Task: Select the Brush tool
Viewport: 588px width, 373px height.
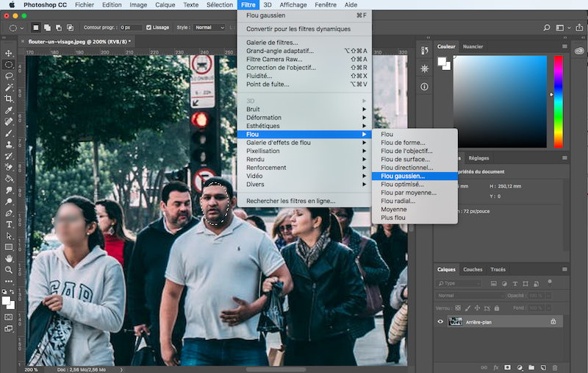Action: click(x=9, y=133)
